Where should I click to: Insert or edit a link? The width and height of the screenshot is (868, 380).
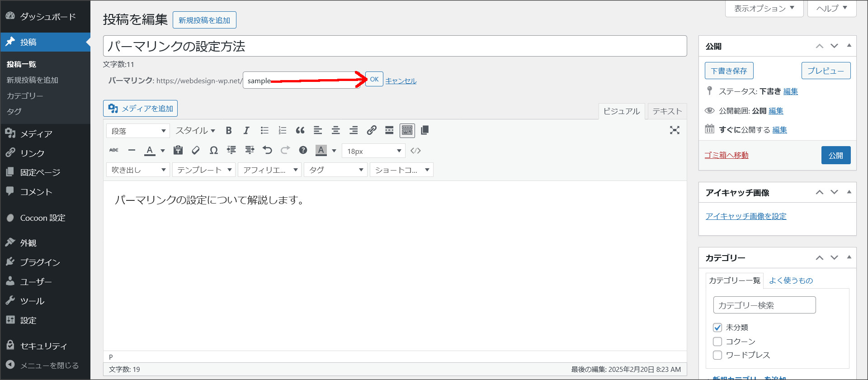pyautogui.click(x=372, y=131)
